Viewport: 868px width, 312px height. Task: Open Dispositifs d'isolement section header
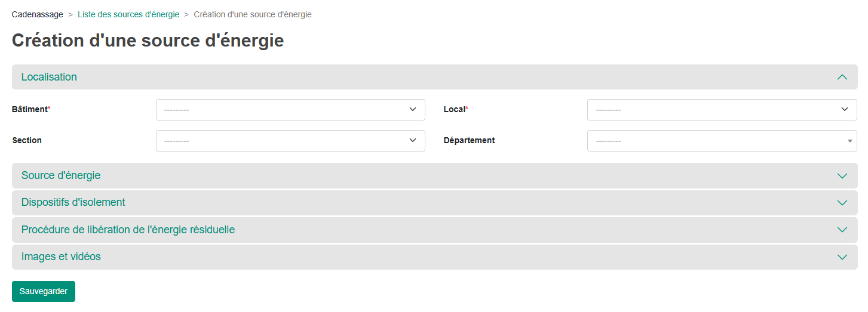pyautogui.click(x=435, y=203)
